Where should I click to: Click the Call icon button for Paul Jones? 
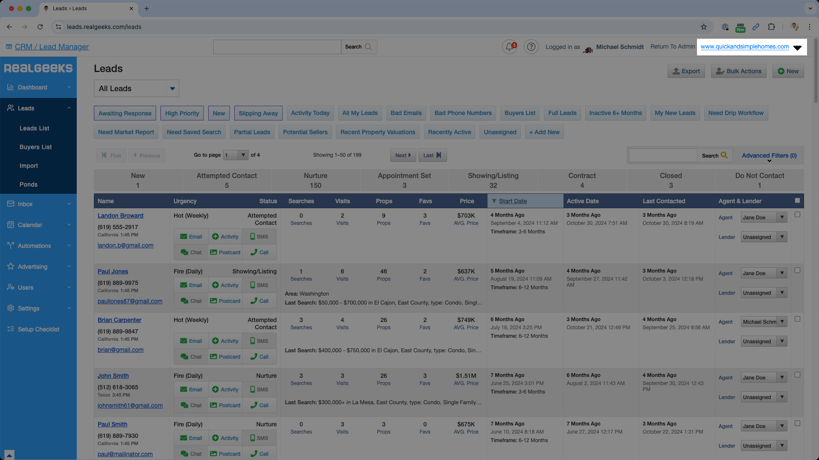click(260, 301)
